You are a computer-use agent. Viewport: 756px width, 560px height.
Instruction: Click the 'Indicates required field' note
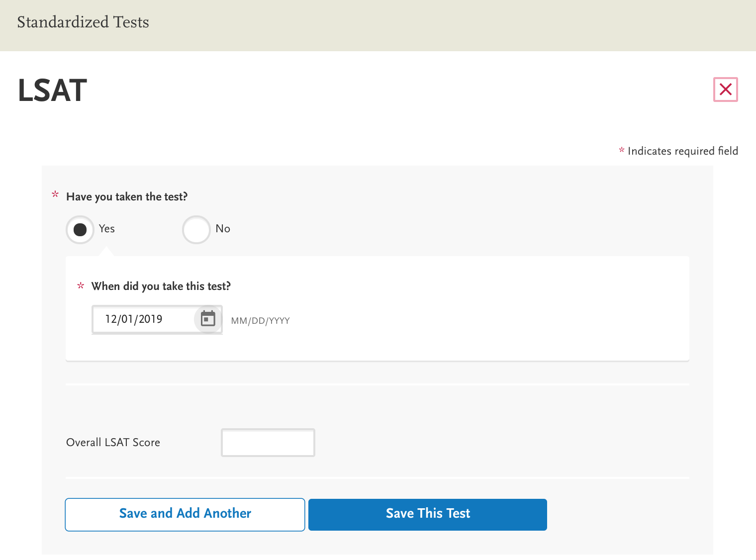[682, 151]
